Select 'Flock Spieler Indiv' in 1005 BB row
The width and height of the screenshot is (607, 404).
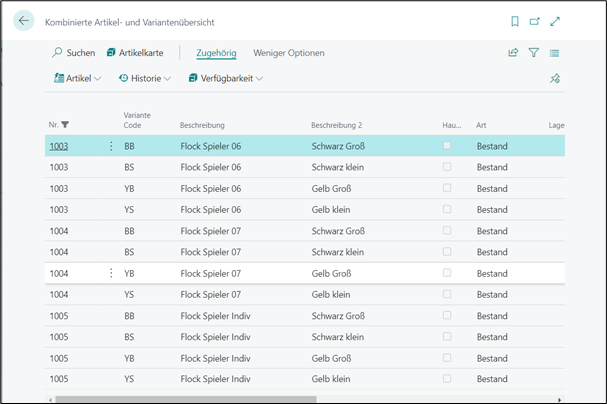[215, 316]
